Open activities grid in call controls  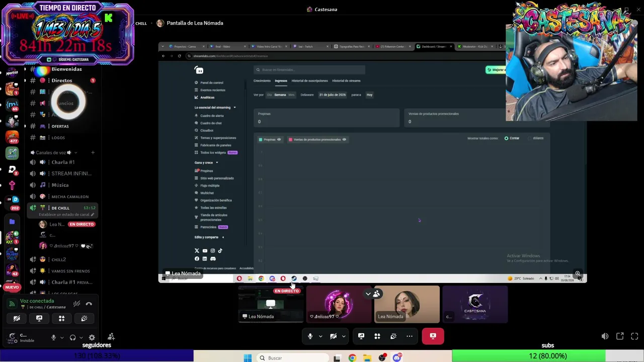click(x=377, y=336)
